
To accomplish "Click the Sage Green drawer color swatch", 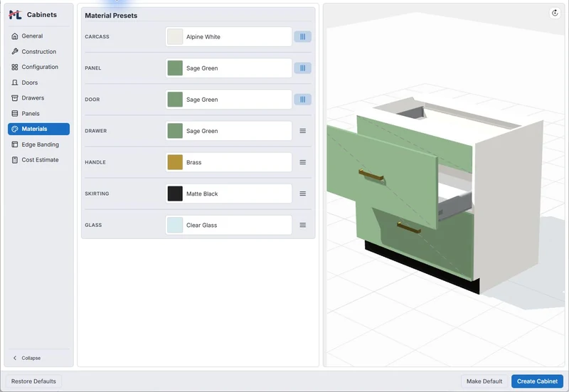I will pos(175,131).
